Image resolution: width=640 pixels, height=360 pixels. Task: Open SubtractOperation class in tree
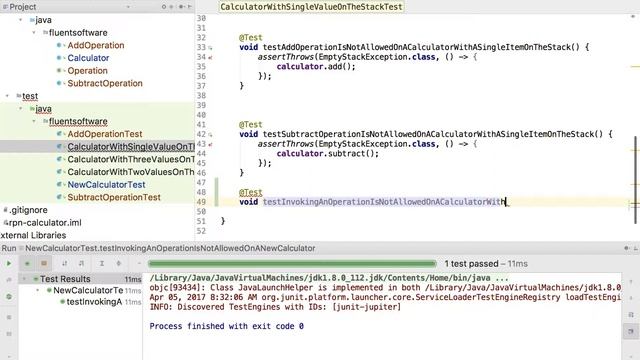point(105,83)
